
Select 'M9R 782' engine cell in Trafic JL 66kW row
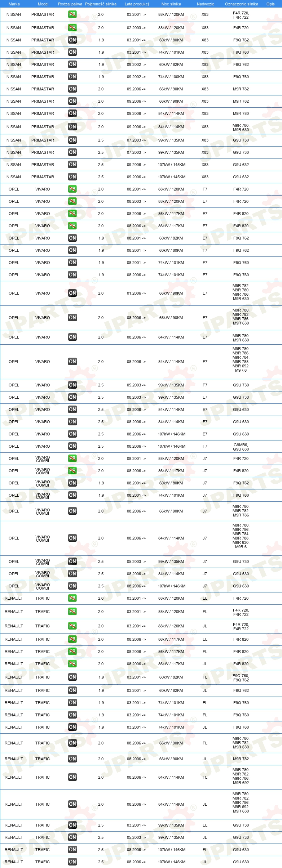[241, 759]
